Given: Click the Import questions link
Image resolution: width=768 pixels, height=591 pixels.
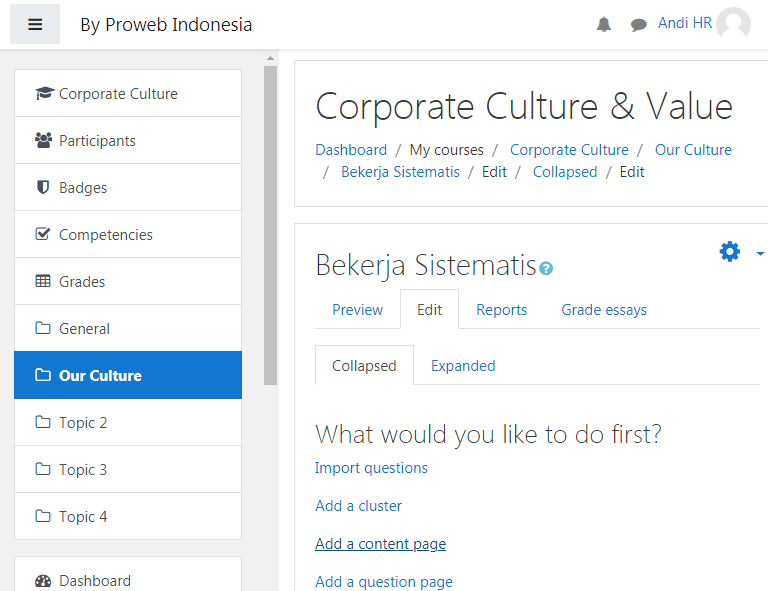Looking at the screenshot, I should click(371, 468).
